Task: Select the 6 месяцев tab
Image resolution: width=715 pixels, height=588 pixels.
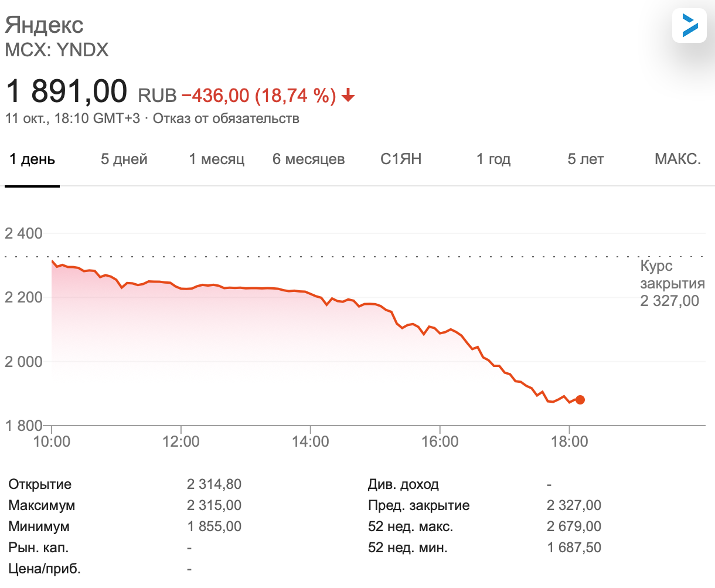Action: coord(309,159)
